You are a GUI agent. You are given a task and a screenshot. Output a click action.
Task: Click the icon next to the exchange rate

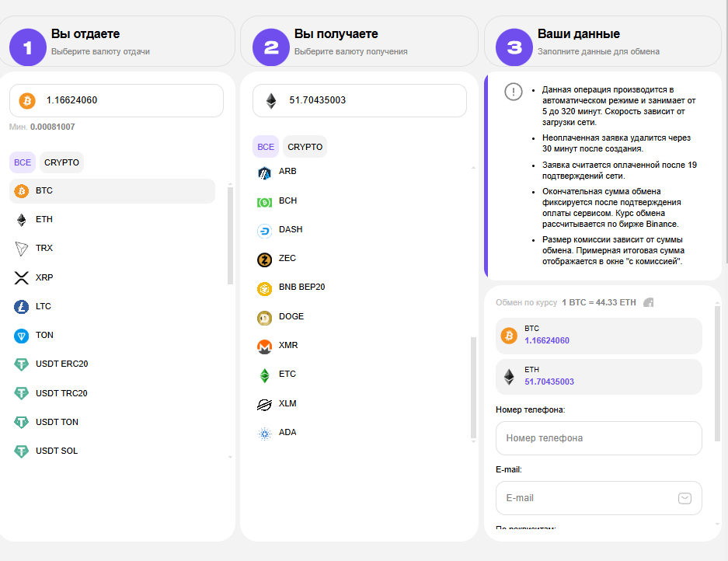pyautogui.click(x=649, y=302)
